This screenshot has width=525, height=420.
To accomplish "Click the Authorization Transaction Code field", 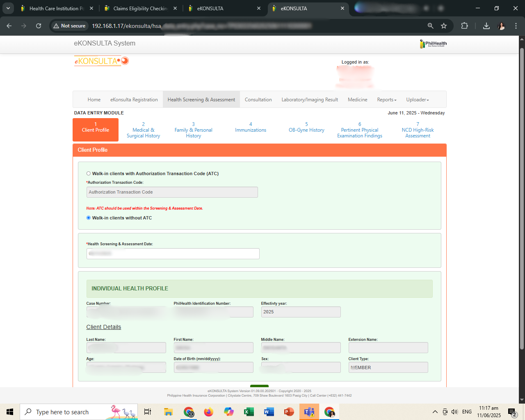I will point(172,192).
